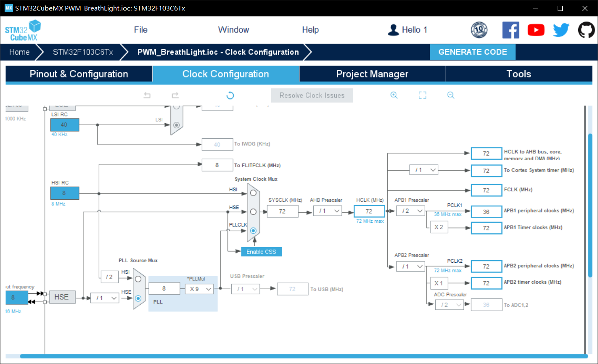Click the HSE oscillator block

[x=61, y=297]
